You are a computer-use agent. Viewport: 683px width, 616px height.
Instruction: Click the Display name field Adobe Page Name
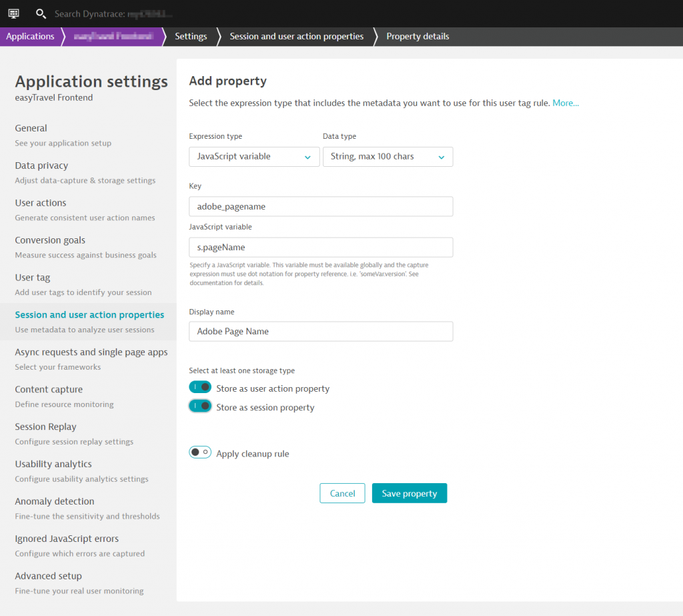coord(321,331)
